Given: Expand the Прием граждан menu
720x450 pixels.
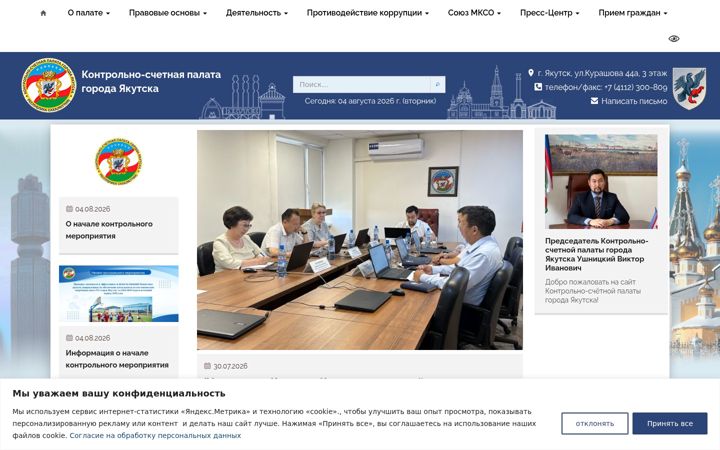Looking at the screenshot, I should point(633,13).
